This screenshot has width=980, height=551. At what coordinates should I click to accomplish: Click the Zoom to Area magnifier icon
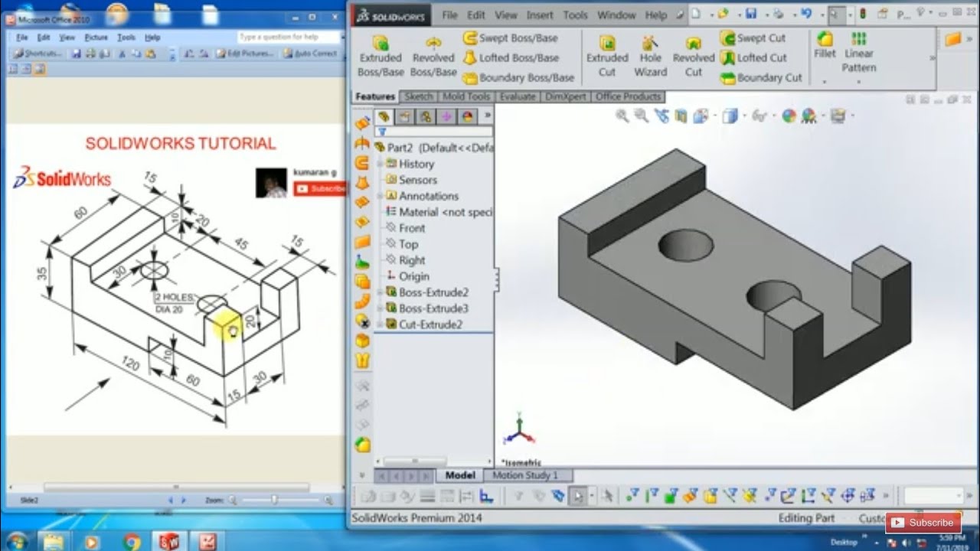pyautogui.click(x=641, y=116)
